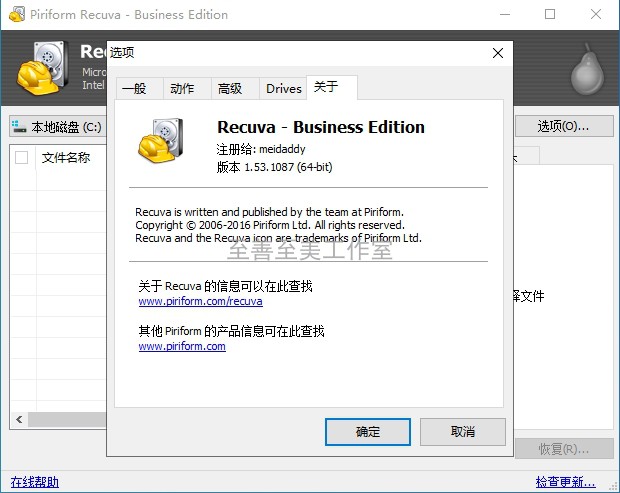Open the www.piriform.com link
Screen dimensions: 620x493
tap(182, 346)
